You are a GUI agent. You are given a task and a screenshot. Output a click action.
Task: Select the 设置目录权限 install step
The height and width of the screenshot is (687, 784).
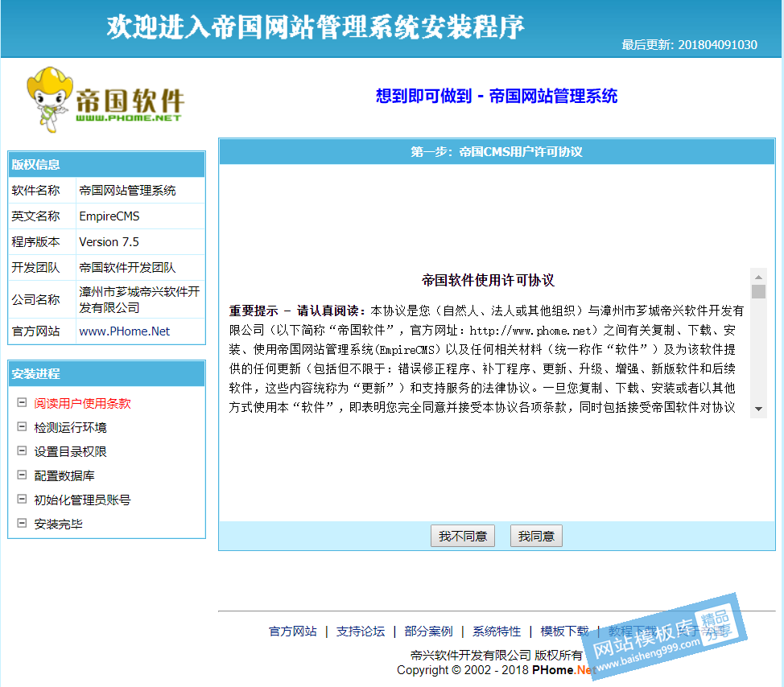tap(71, 451)
